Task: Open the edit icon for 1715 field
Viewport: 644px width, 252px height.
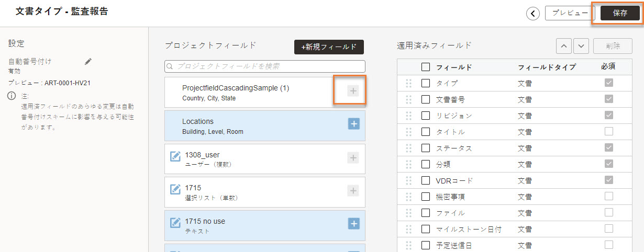Action: pyautogui.click(x=175, y=190)
